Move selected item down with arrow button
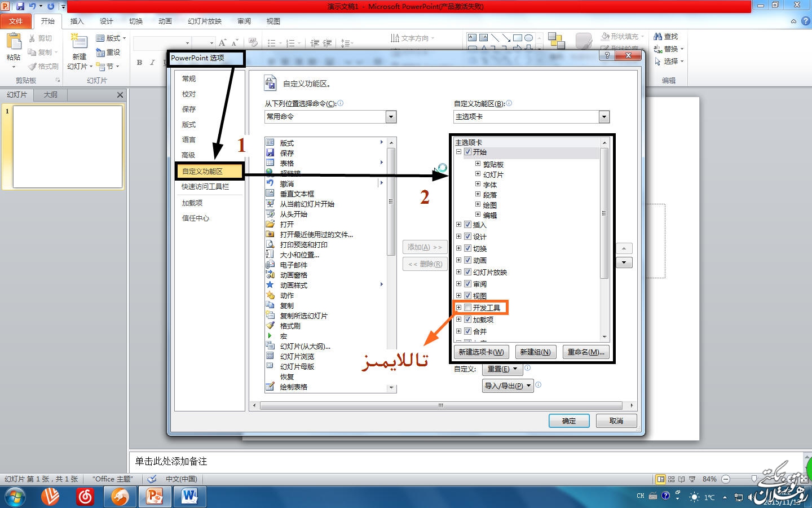This screenshot has width=812, height=508. tap(624, 262)
